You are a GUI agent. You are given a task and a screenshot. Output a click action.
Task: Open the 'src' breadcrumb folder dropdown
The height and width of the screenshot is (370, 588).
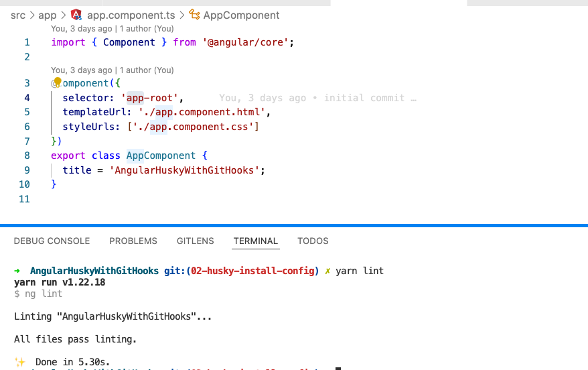[x=17, y=15]
